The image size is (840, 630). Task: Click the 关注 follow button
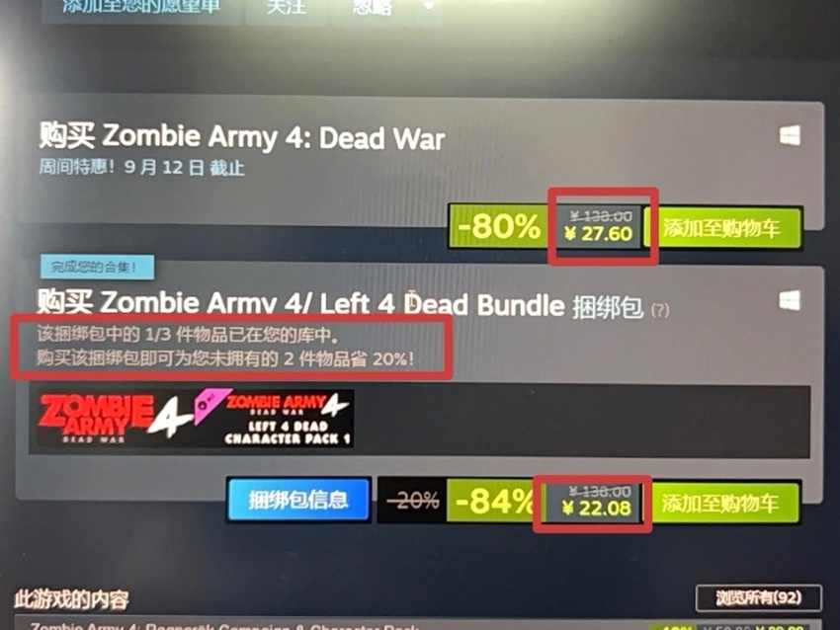click(287, 8)
